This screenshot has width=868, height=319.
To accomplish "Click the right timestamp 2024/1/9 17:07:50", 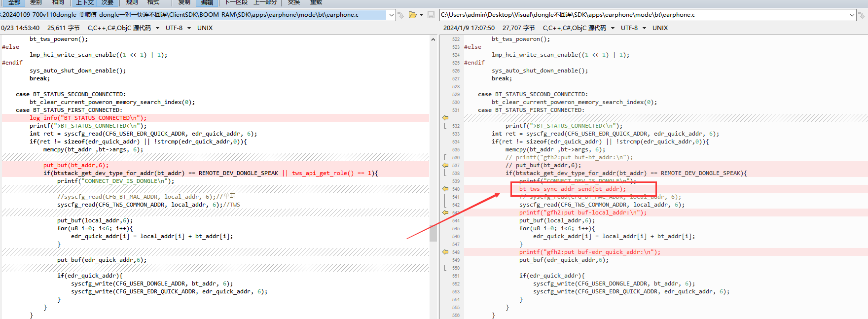I will tap(469, 28).
